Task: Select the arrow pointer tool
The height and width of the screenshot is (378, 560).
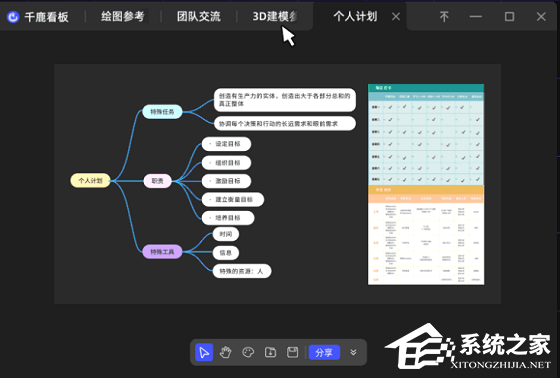Action: [x=204, y=352]
